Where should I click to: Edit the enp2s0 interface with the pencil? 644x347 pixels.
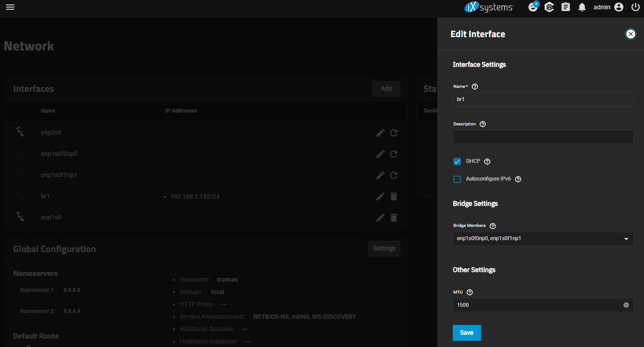(380, 133)
